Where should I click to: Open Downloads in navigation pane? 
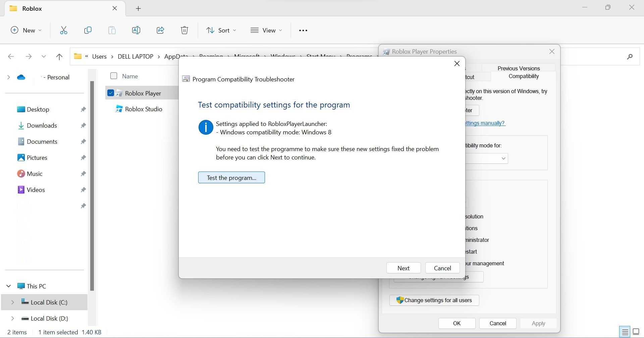tap(42, 125)
